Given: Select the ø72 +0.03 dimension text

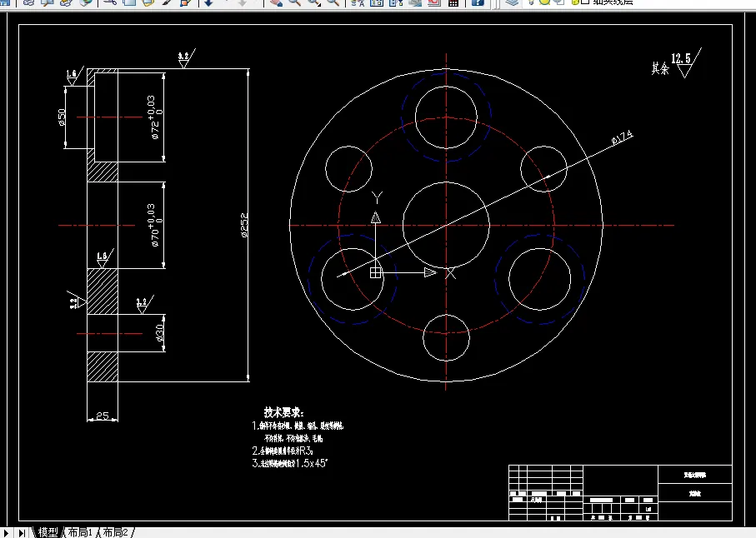Looking at the screenshot, I should [155, 117].
